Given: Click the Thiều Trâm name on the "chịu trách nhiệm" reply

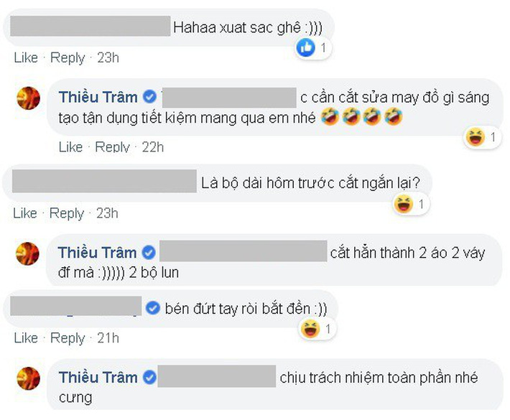Looking at the screenshot, I should click(x=97, y=378).
